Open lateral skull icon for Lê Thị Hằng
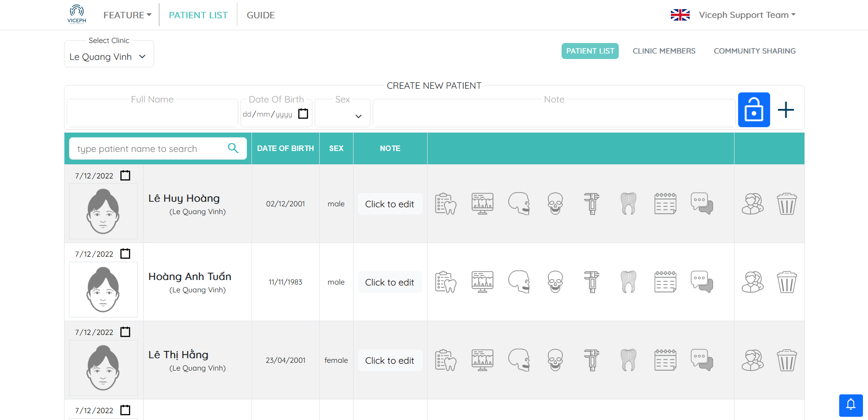This screenshot has width=868, height=420. (x=519, y=360)
